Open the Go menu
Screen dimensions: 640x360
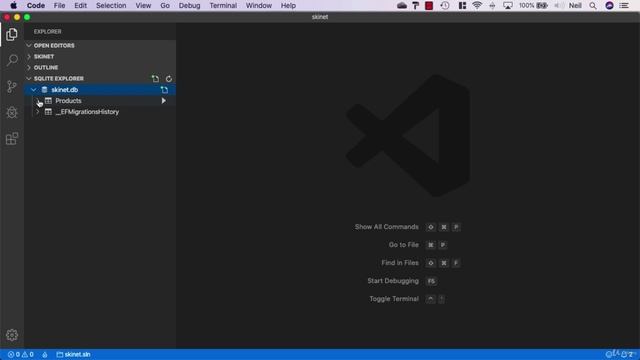165,6
